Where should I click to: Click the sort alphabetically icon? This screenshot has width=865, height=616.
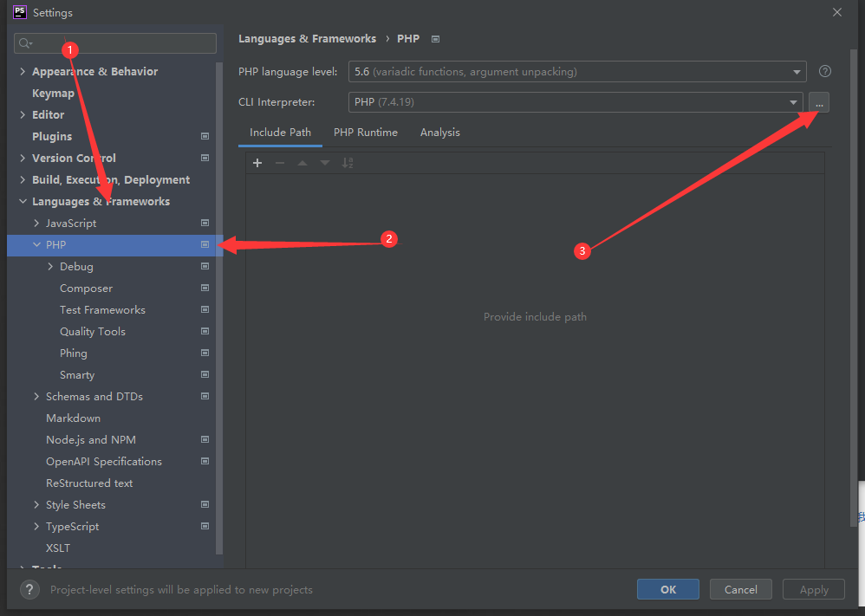coord(348,163)
